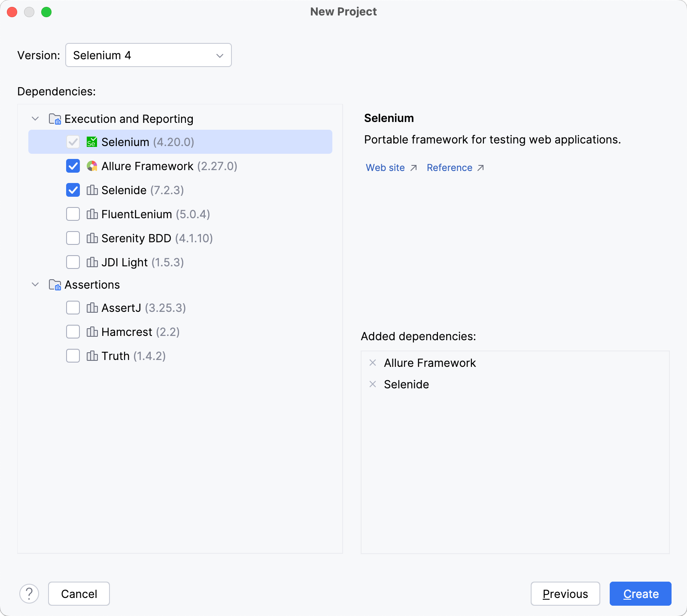Remove Selenide from added dependencies
This screenshot has height=616, width=687.
(x=372, y=384)
